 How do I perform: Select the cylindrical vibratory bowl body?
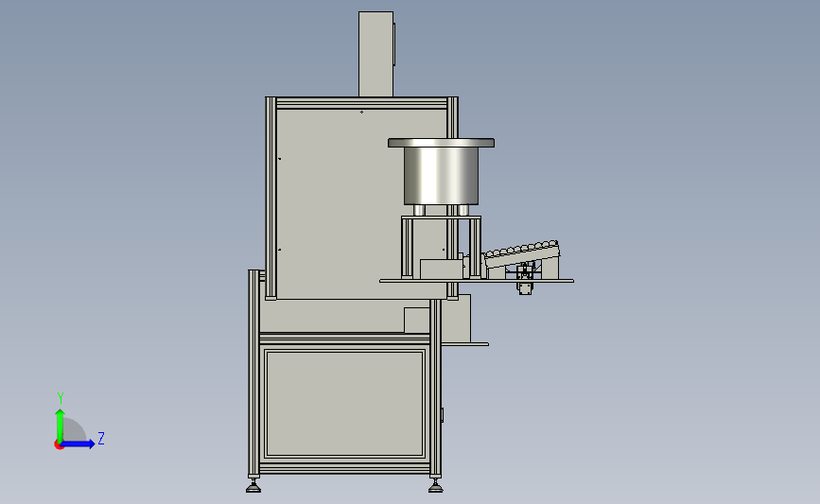pos(441,176)
